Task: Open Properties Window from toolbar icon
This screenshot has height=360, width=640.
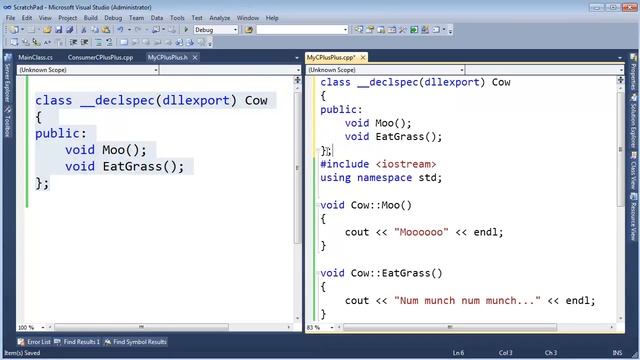Action: (x=369, y=30)
